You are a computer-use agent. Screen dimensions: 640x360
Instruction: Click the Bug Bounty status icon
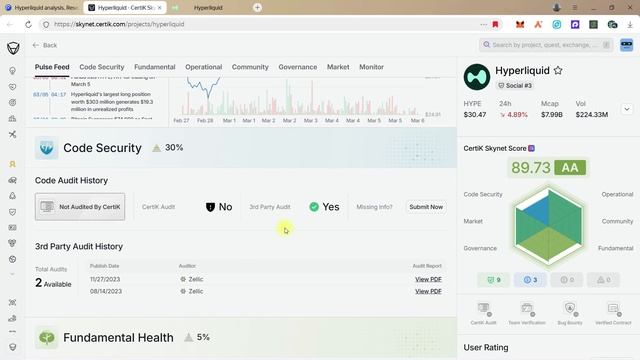tap(570, 309)
